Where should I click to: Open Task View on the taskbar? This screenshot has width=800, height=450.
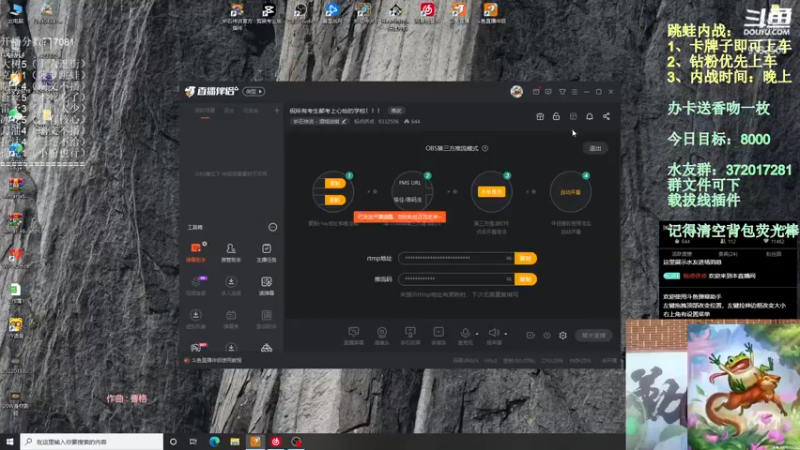[193, 441]
